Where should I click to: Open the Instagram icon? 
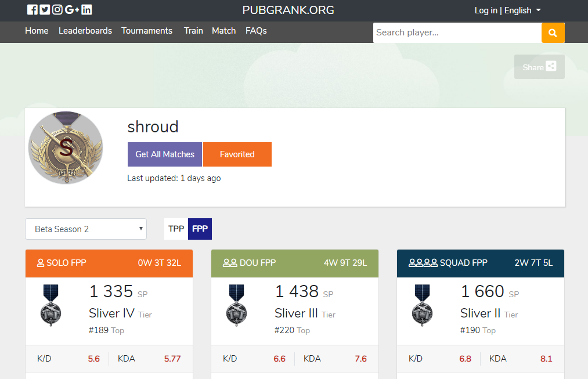point(57,9)
